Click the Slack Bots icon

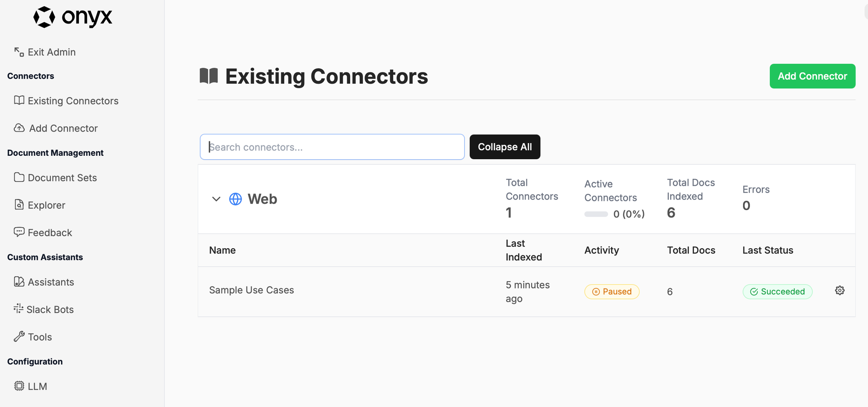pos(19,309)
